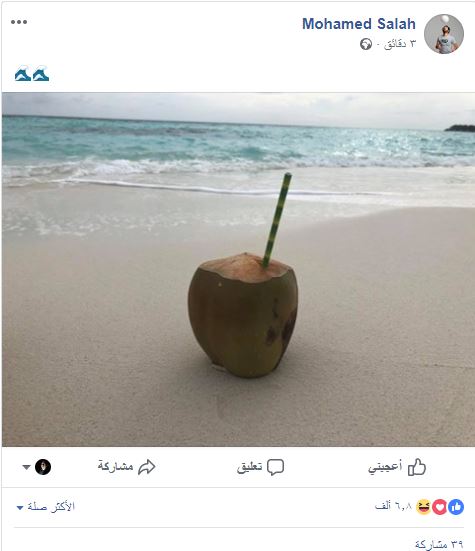Select the red heart Love reaction icon

click(x=440, y=507)
